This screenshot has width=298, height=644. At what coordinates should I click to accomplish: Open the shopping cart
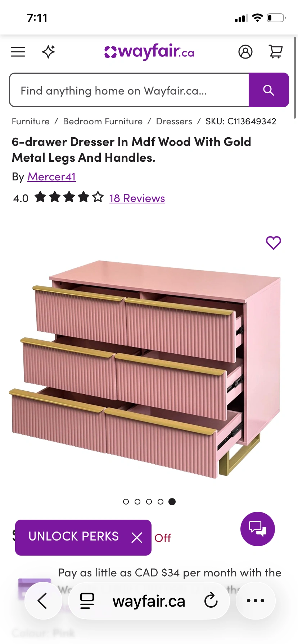click(276, 52)
